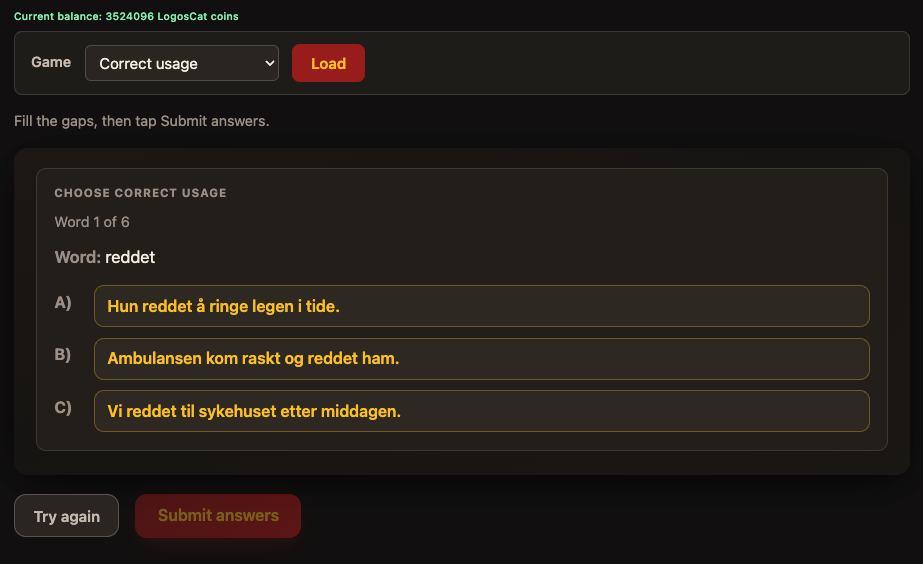Click the Current balance LogosCat coins text
Image resolution: width=923 pixels, height=564 pixels.
click(x=126, y=17)
